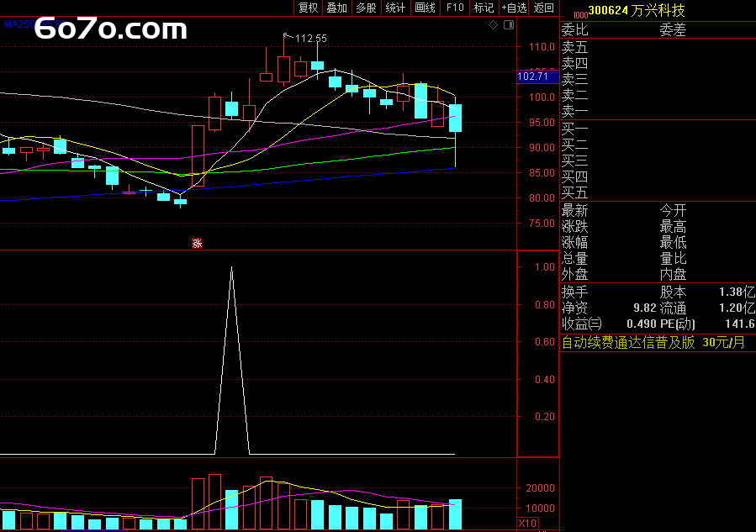Click the 110.0 price axis label
The height and width of the screenshot is (532, 756).
pyautogui.click(x=542, y=47)
